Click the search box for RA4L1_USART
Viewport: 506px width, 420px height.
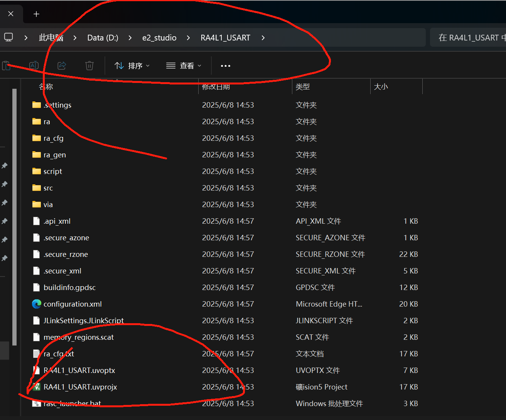pos(468,37)
